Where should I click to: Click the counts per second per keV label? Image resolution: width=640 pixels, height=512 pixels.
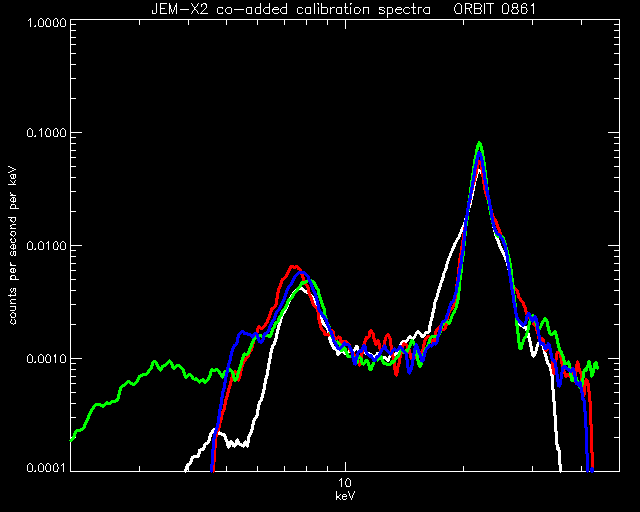click(x=13, y=246)
